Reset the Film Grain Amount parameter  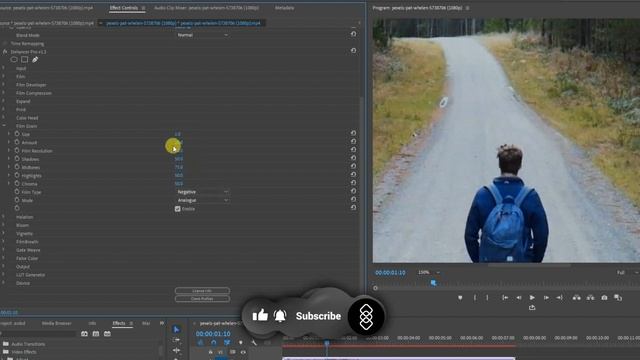[353, 141]
